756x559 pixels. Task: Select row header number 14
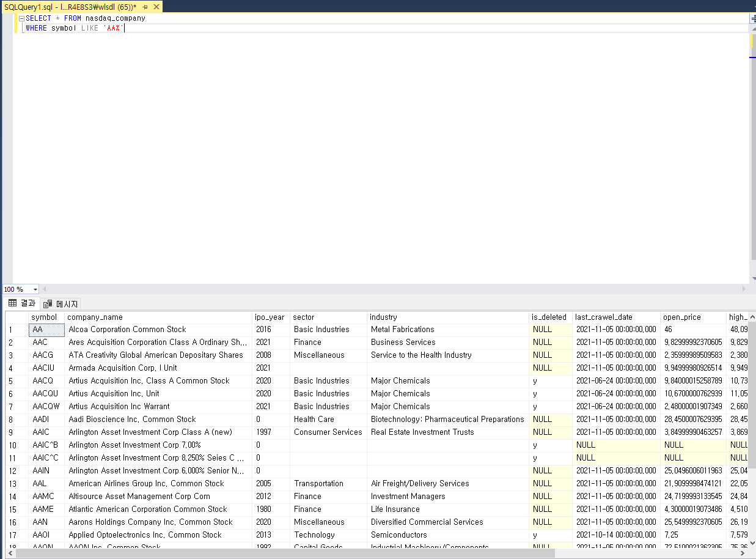tap(17, 497)
